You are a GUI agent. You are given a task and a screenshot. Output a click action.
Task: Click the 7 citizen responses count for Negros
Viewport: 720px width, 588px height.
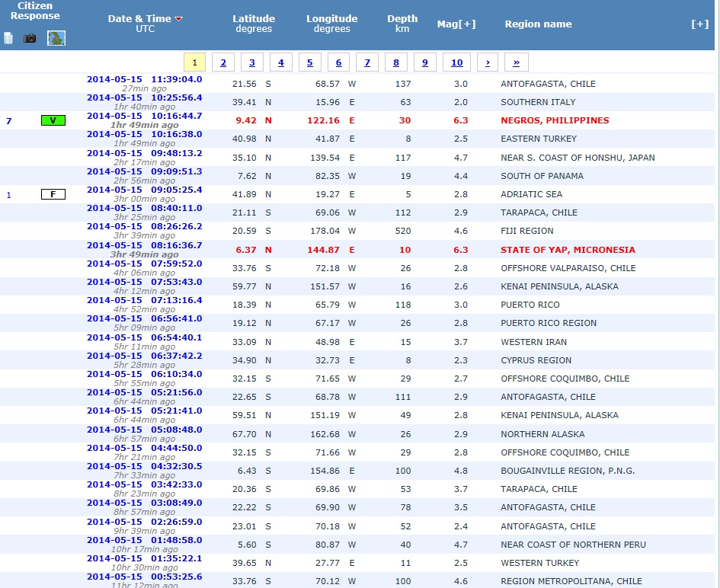click(8, 121)
